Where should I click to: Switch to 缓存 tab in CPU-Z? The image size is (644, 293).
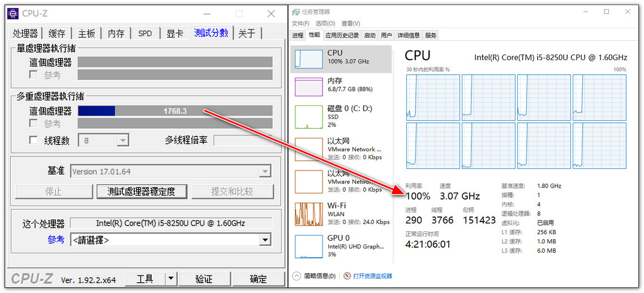57,33
